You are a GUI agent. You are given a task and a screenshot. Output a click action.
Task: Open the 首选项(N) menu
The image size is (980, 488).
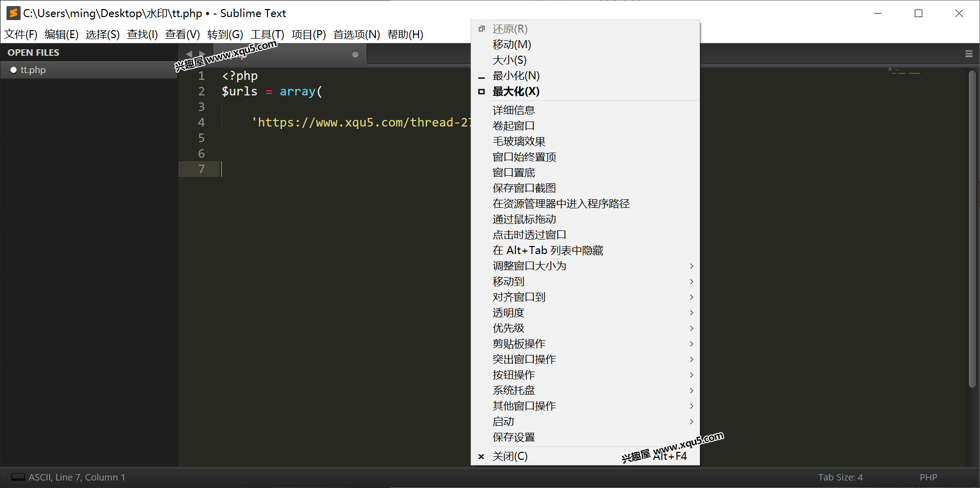point(357,34)
